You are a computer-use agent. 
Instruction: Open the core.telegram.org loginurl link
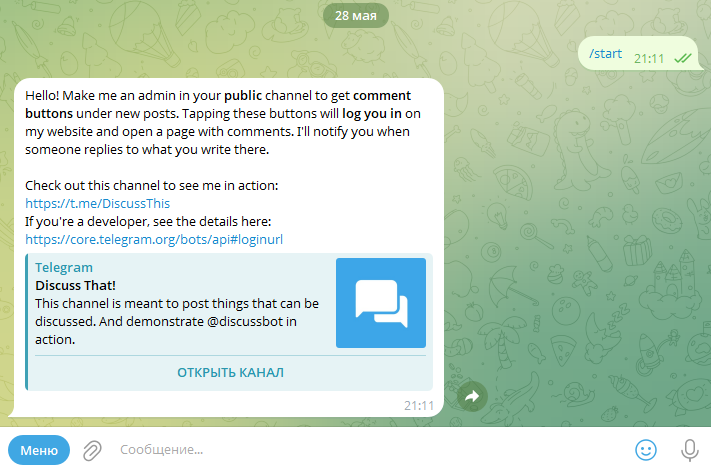(x=154, y=239)
